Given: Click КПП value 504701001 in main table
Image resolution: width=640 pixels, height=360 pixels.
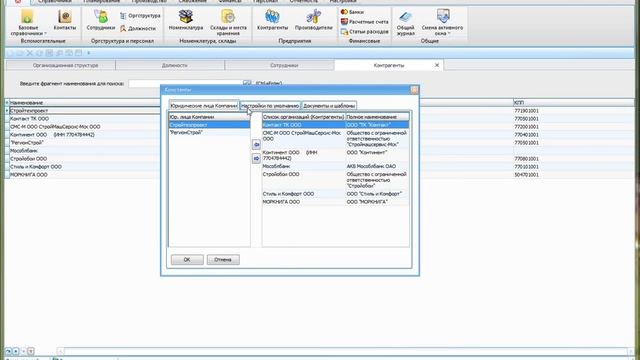Looking at the screenshot, I should coord(527,175).
